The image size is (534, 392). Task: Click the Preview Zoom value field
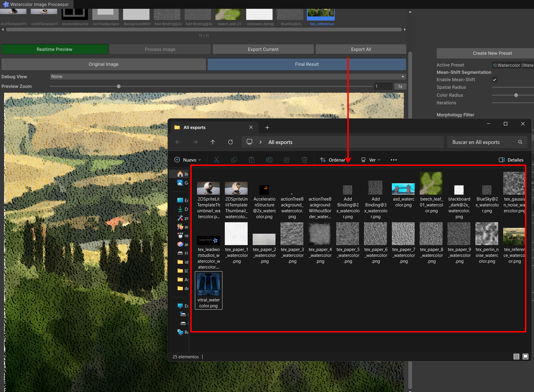[x=383, y=86]
